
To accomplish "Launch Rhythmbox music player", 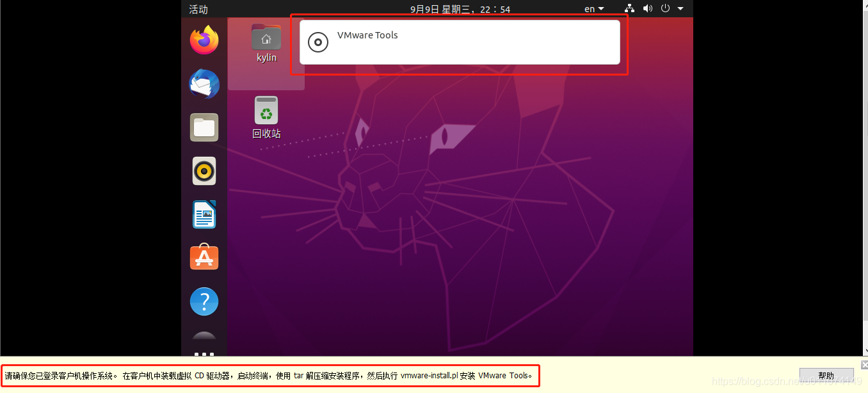I will point(204,171).
